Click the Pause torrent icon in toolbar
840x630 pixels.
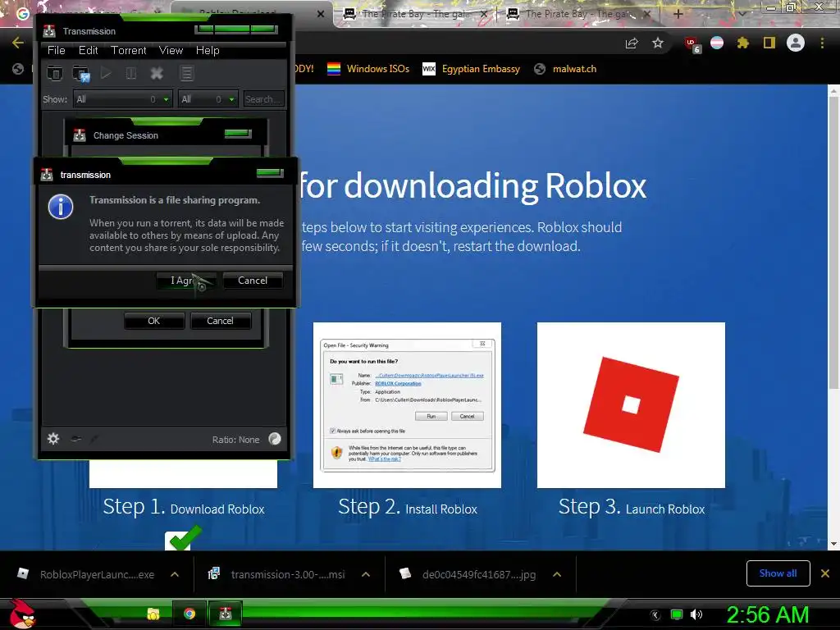130,73
